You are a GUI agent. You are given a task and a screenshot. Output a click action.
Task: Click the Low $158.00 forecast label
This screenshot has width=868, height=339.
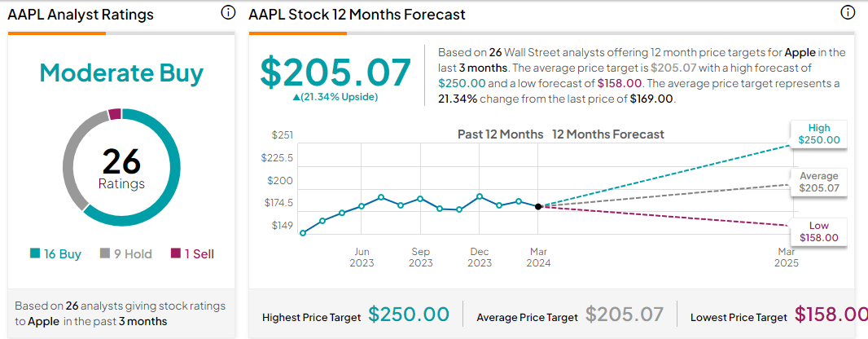click(x=818, y=231)
